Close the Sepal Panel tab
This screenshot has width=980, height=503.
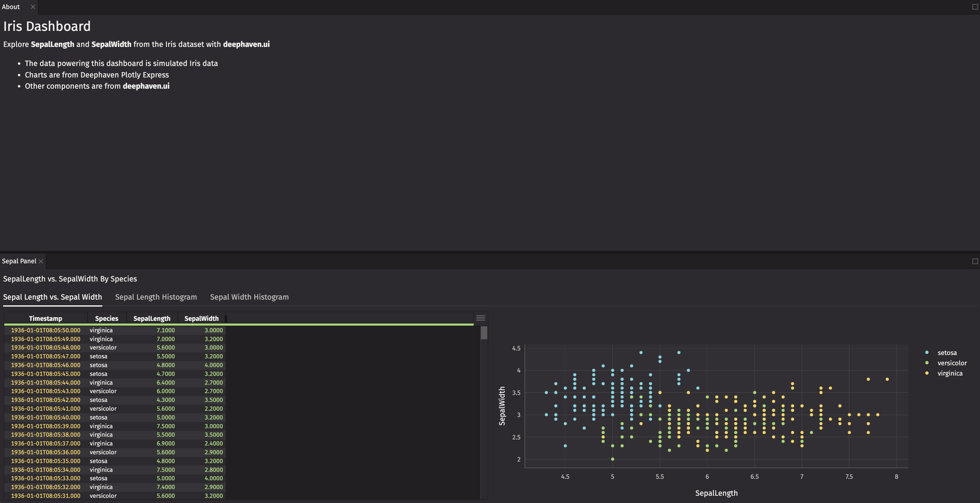tap(41, 261)
